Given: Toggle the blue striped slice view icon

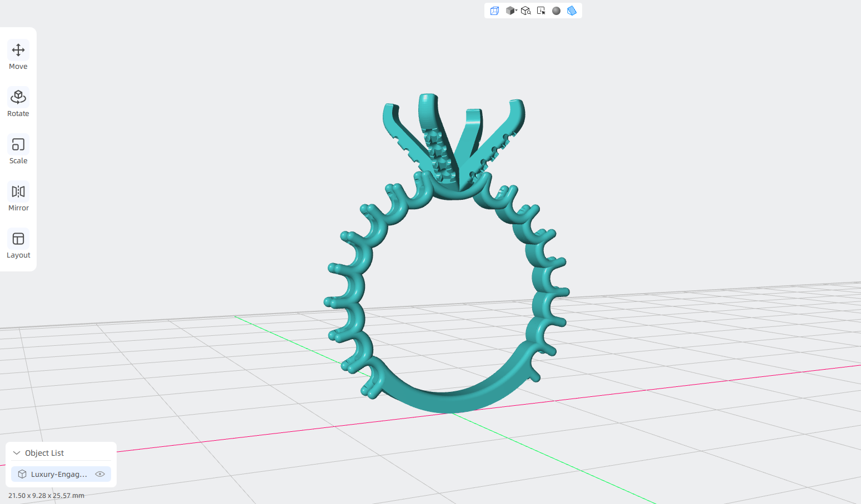Looking at the screenshot, I should [x=572, y=11].
